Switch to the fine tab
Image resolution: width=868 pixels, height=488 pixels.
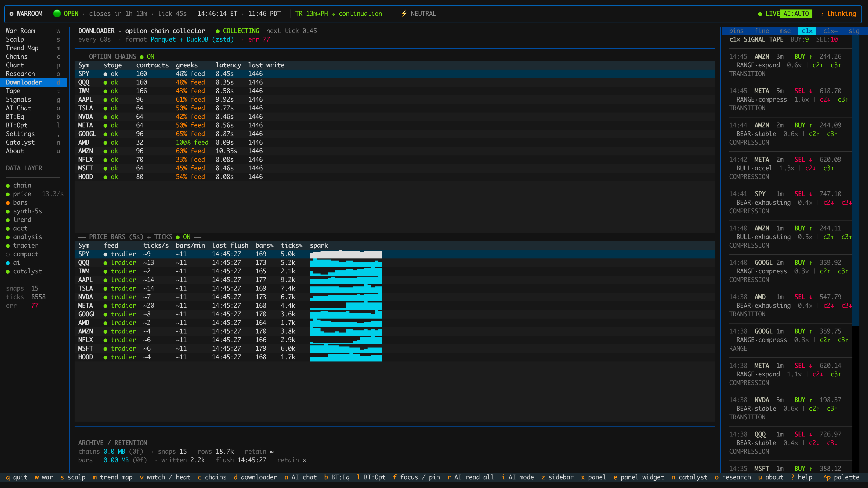coord(762,31)
